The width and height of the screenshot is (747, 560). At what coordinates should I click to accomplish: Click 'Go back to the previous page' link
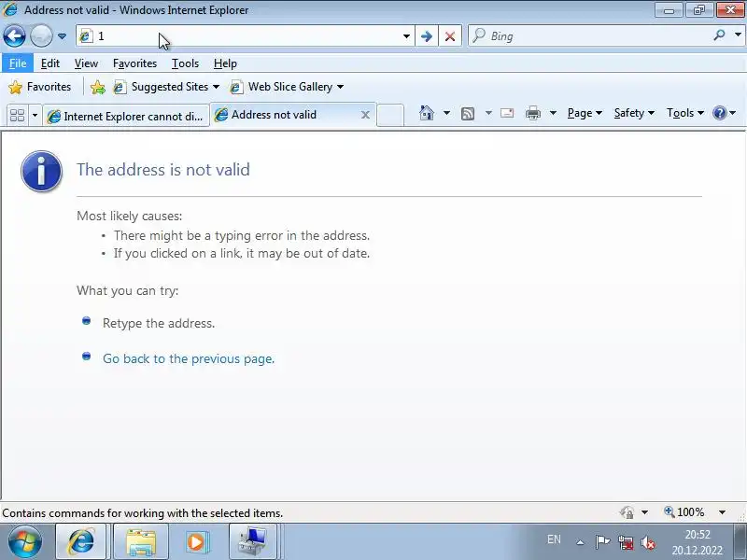coord(189,358)
